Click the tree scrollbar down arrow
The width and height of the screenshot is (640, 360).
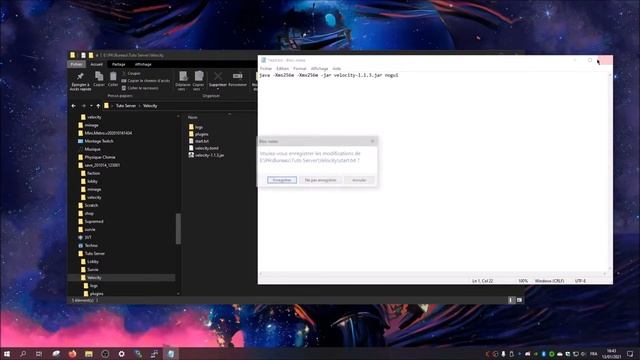178,293
